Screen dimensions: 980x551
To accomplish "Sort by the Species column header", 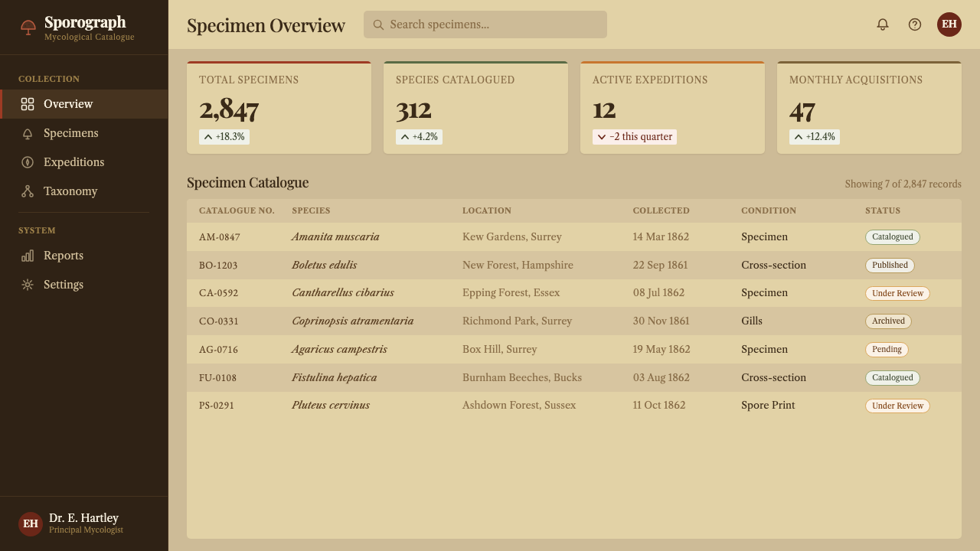I will click(311, 210).
